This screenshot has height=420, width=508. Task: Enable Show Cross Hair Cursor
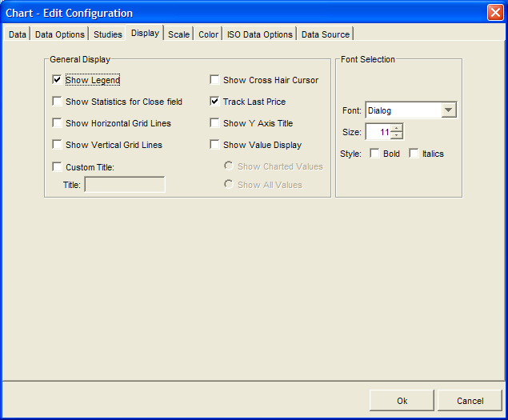pyautogui.click(x=214, y=80)
